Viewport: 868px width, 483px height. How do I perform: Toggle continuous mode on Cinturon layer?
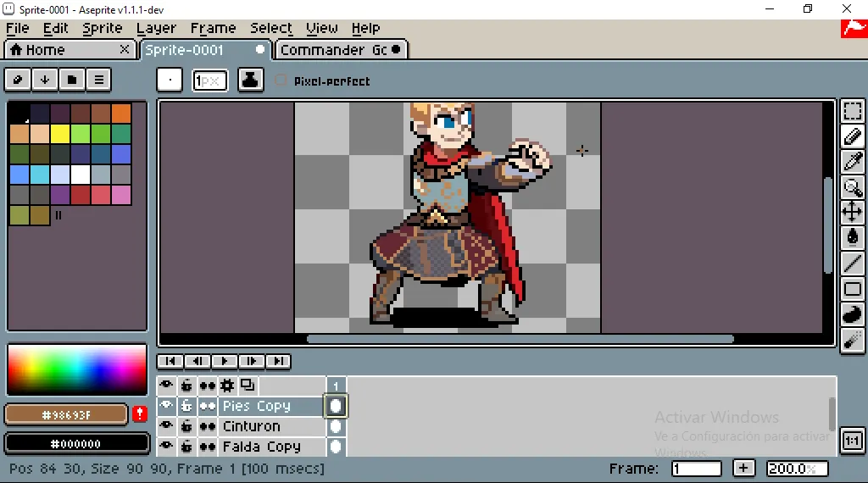pyautogui.click(x=208, y=426)
